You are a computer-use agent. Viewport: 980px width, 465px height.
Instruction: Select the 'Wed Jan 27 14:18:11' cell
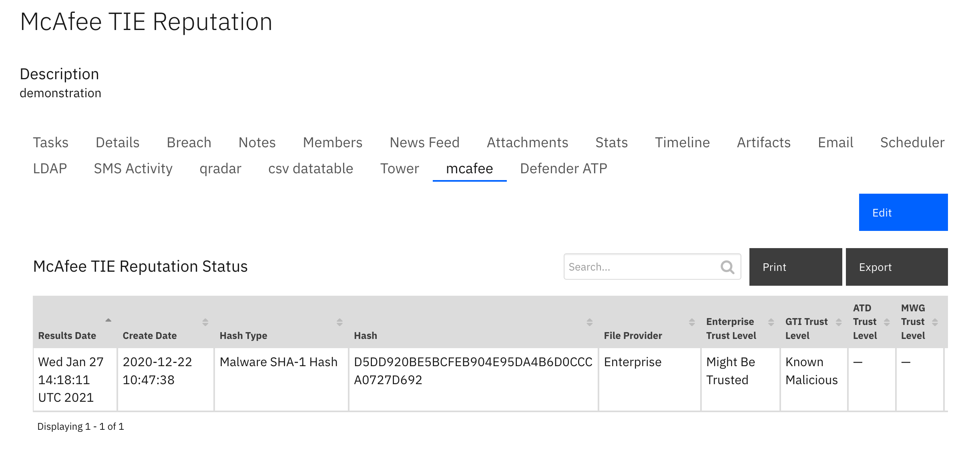75,379
